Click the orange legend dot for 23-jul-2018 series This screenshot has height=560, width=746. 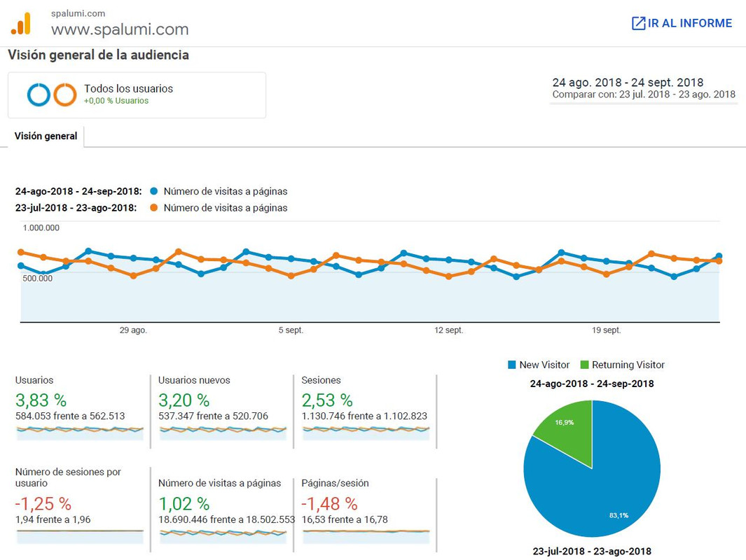[153, 208]
